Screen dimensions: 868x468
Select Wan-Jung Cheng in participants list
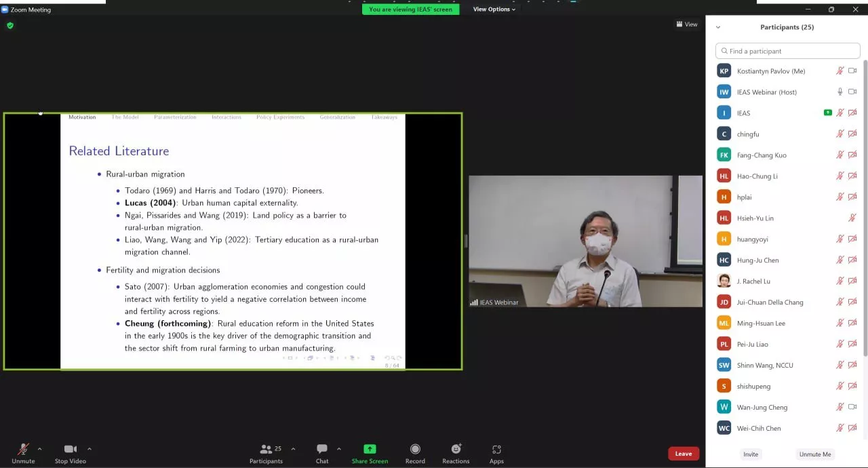tap(763, 407)
